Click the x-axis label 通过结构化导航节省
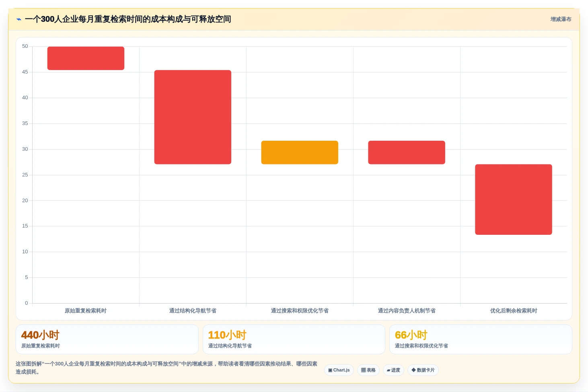The width and height of the screenshot is (588, 392). 193,311
